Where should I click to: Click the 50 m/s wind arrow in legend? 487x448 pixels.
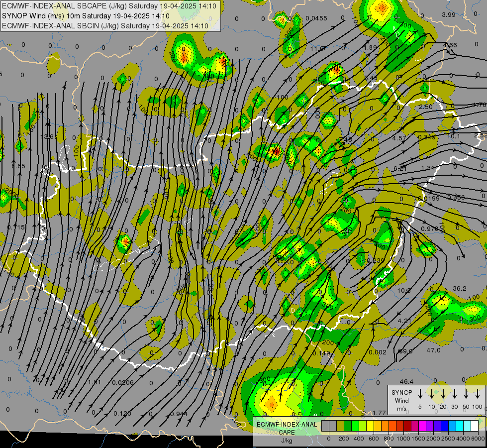(466, 394)
